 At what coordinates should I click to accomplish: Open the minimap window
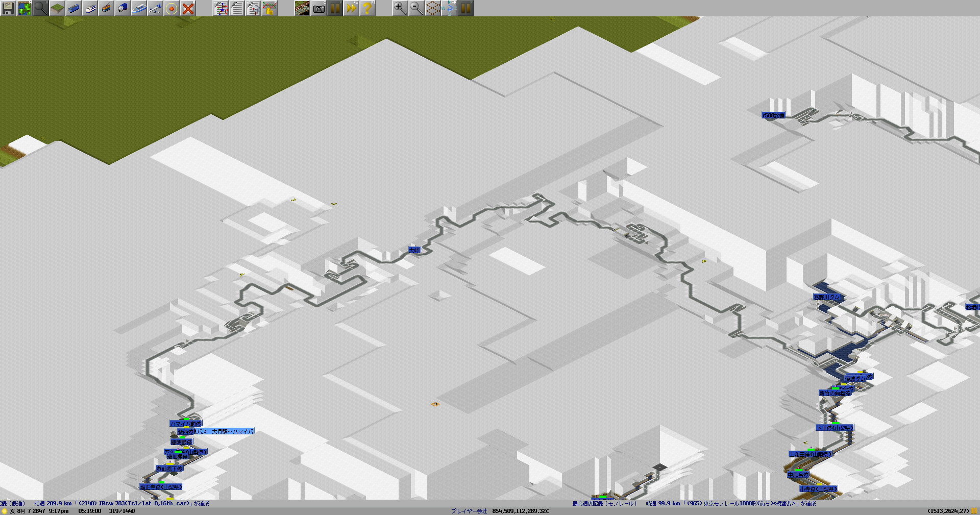(x=24, y=8)
